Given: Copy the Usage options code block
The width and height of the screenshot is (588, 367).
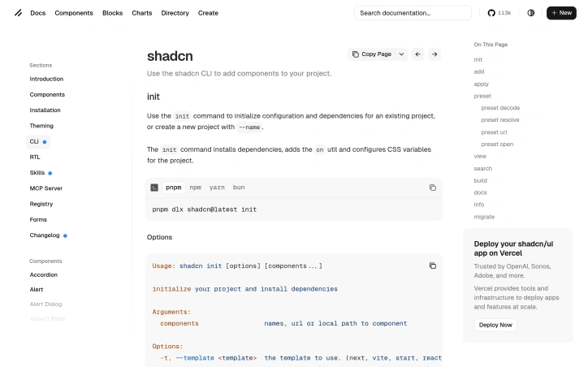Looking at the screenshot, I should tap(433, 266).
